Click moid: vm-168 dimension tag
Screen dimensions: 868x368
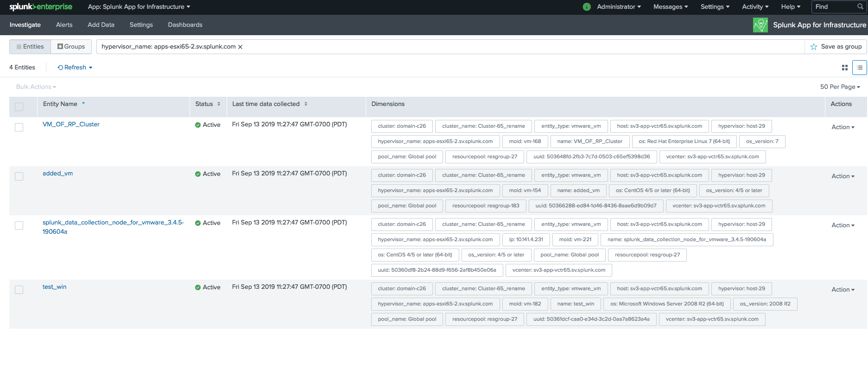point(525,142)
